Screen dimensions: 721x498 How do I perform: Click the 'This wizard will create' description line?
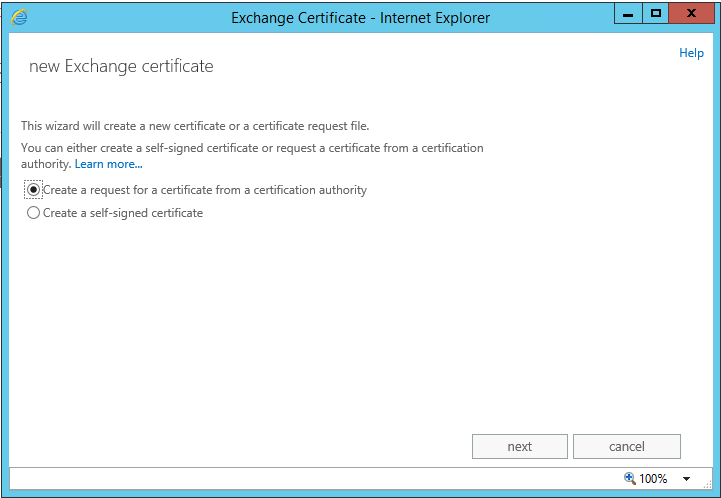tap(195, 126)
